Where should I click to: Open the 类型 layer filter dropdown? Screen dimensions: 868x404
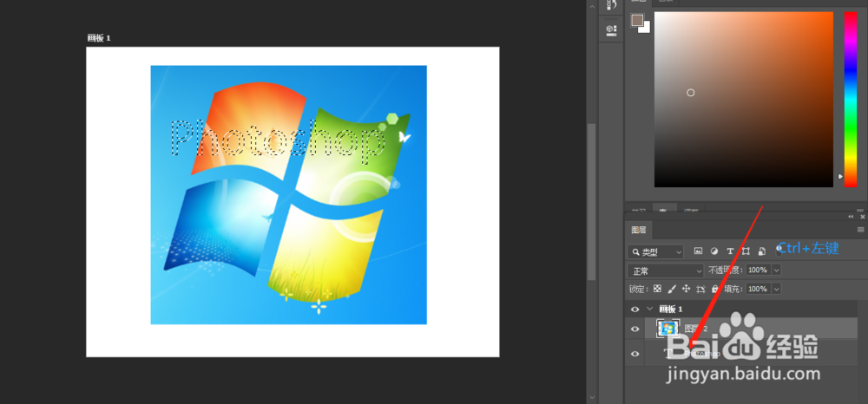655,252
